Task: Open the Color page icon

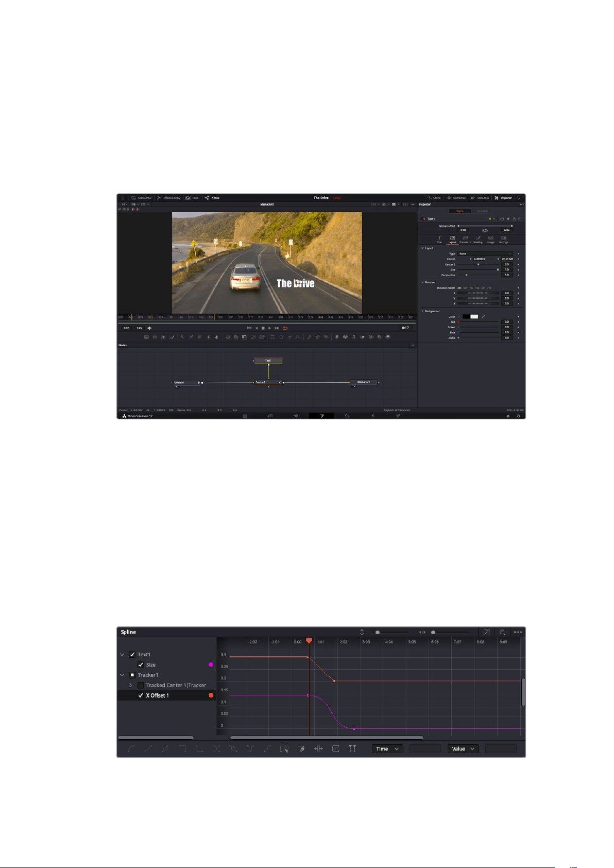Action: (x=347, y=416)
